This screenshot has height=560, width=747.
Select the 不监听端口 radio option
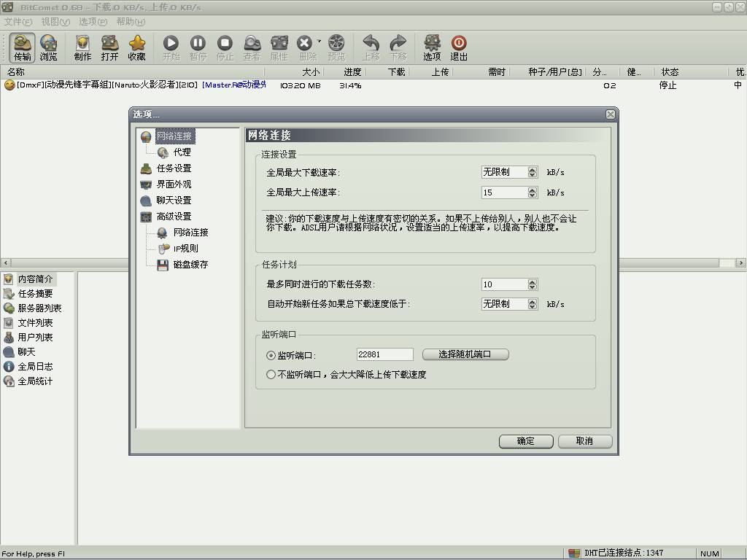coord(271,375)
